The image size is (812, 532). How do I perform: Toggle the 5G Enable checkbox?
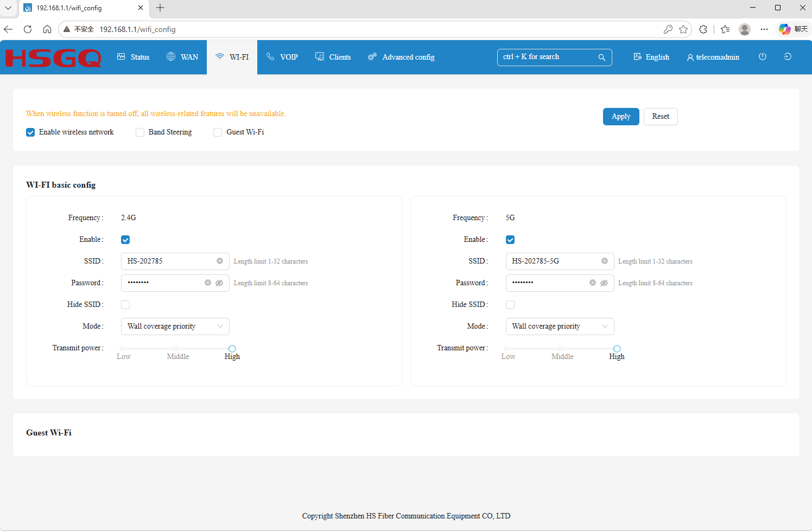(x=510, y=240)
